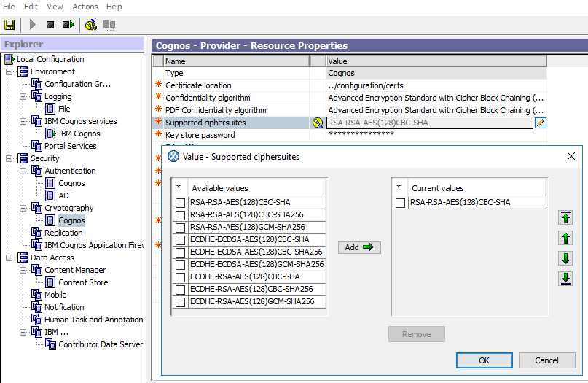
Task: Check ECDHE-RSA-AES(128)GCM-SHA256 checkbox
Action: tap(181, 302)
